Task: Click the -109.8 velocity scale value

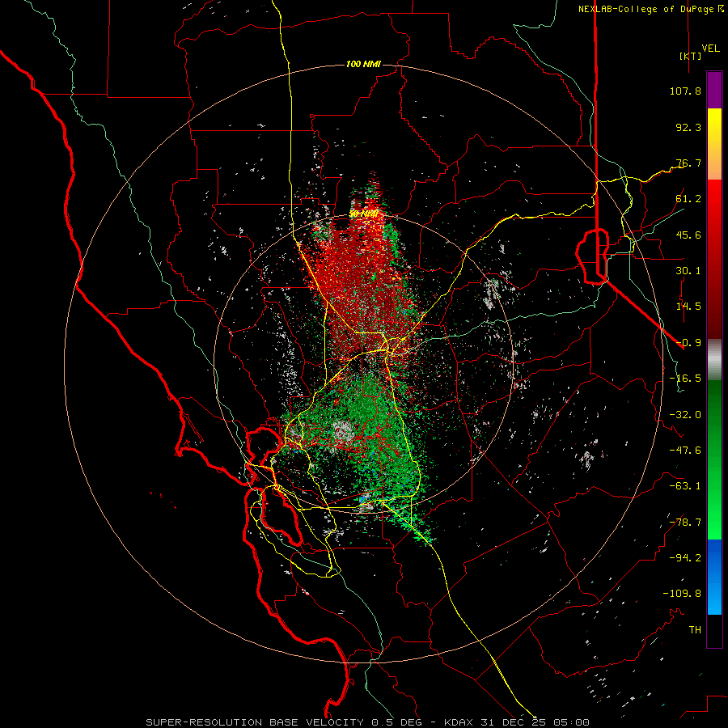Action: tap(682, 594)
